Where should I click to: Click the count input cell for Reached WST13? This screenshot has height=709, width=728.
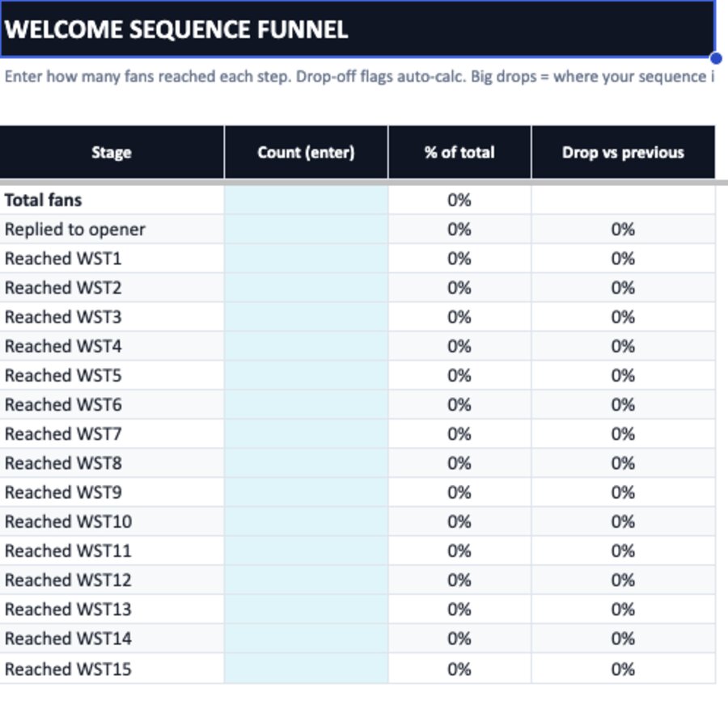pos(306,610)
